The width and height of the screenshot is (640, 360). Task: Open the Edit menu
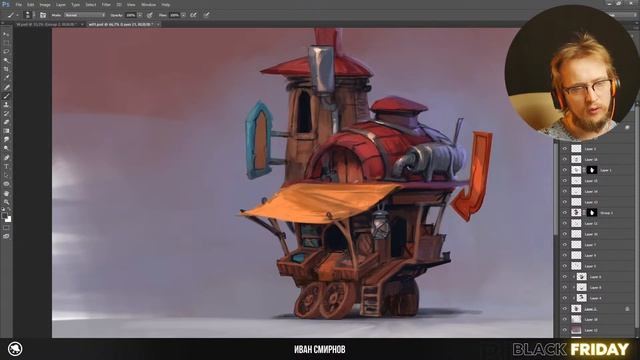(x=31, y=4)
